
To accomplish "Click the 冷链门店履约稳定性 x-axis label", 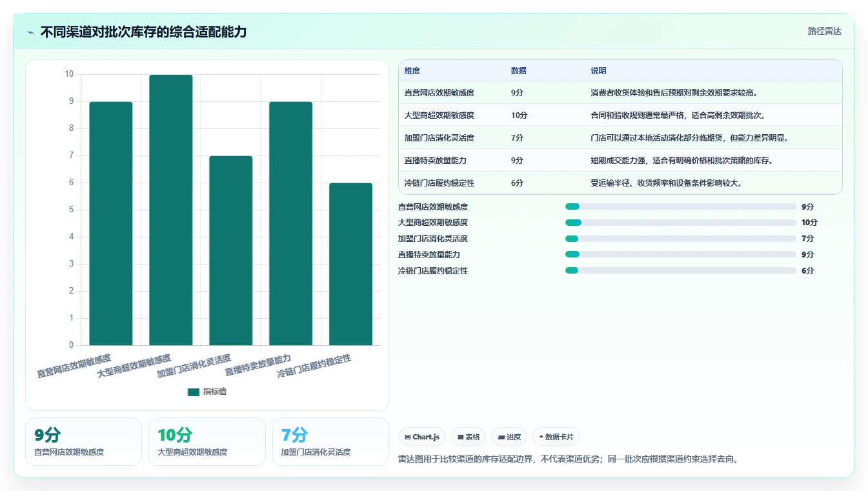I will pyautogui.click(x=314, y=366).
